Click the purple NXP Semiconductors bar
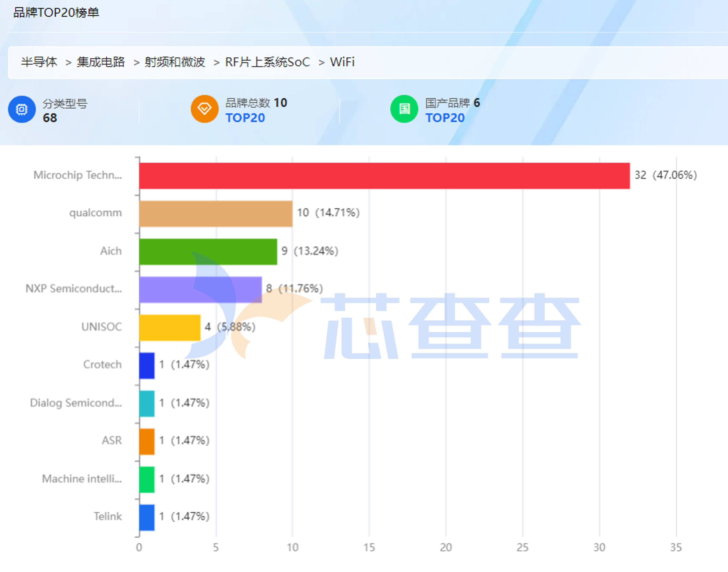 [201, 290]
